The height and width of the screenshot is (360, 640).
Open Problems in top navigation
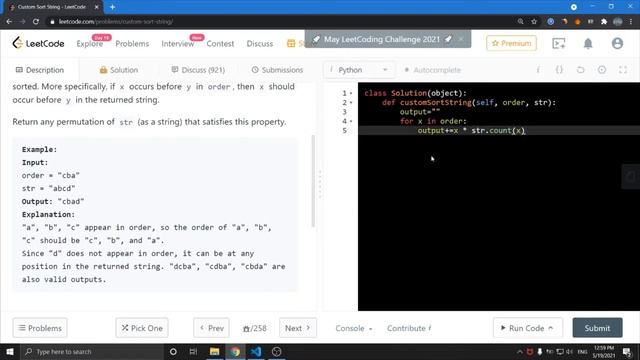(x=132, y=43)
